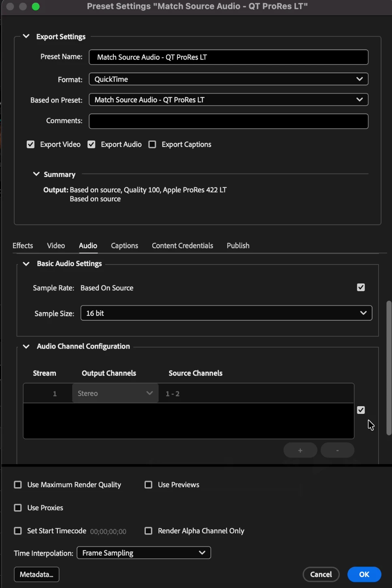Screen dimensions: 392x588
Task: Open the Time Interpolation dropdown
Action: coord(144,553)
